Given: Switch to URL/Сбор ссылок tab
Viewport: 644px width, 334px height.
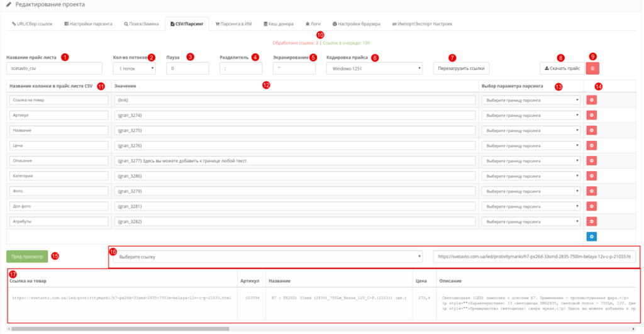Looking at the screenshot, I should (32, 24).
